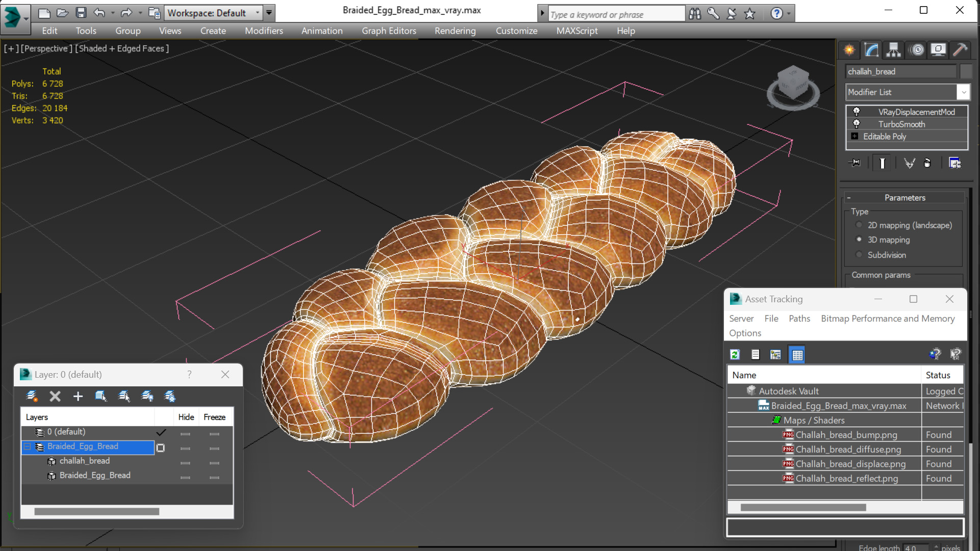This screenshot has height=551, width=980.
Task: Open Bitmap Performance and Memory menu
Action: [x=888, y=319]
